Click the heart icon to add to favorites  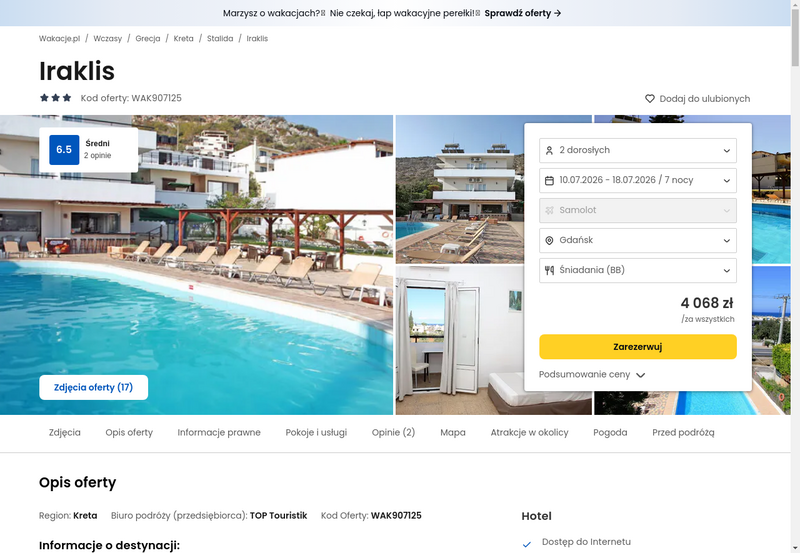pyautogui.click(x=649, y=98)
